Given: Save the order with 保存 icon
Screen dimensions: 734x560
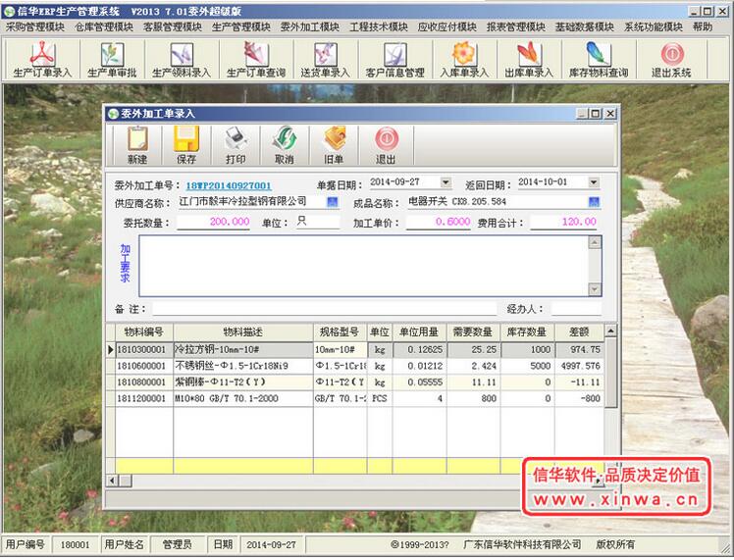Looking at the screenshot, I should coord(186,145).
